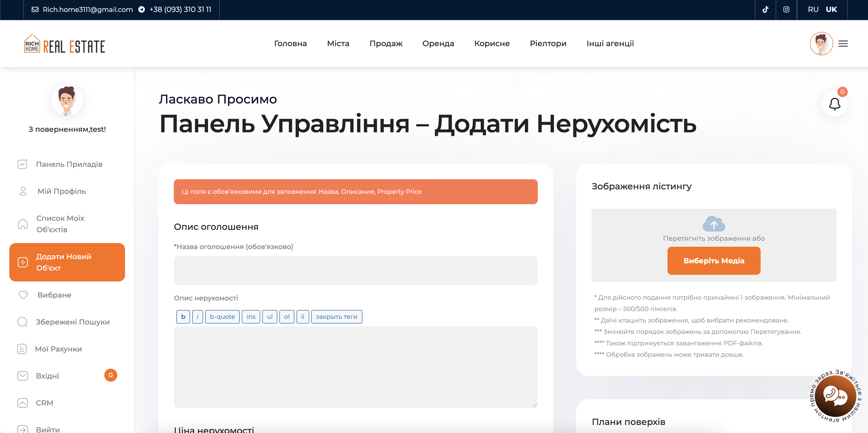
Task: Insert b-quote tag in editor
Action: tap(222, 317)
